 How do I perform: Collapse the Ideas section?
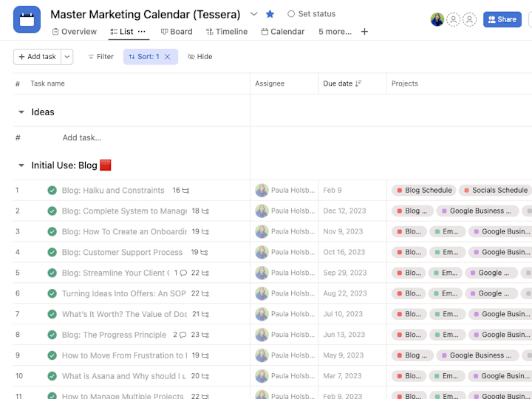pyautogui.click(x=21, y=112)
